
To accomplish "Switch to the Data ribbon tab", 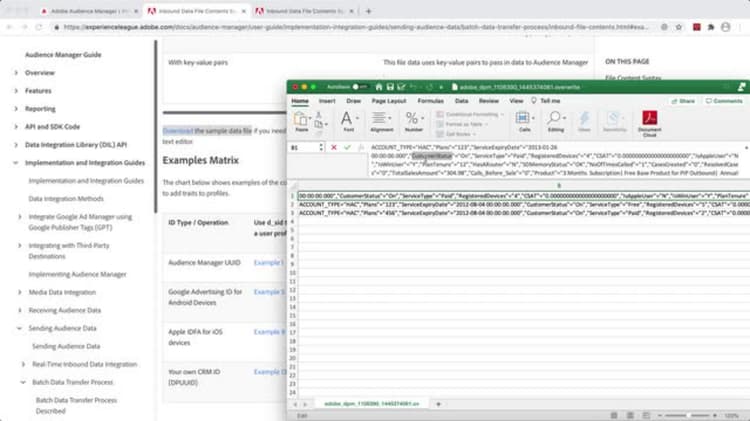I will (x=462, y=101).
